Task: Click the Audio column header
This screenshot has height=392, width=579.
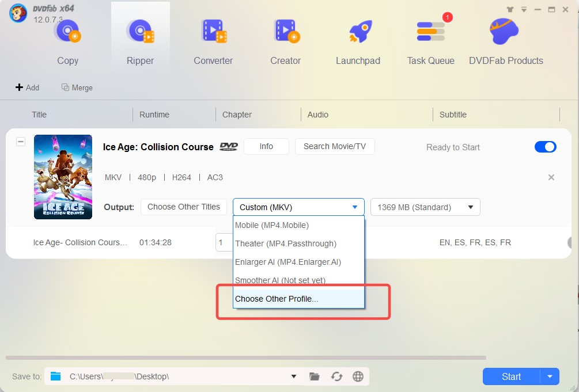Action: pos(318,115)
